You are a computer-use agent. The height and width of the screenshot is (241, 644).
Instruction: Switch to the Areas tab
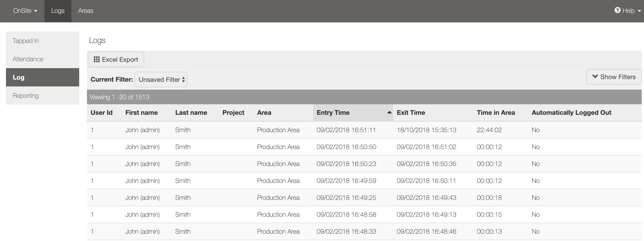86,11
